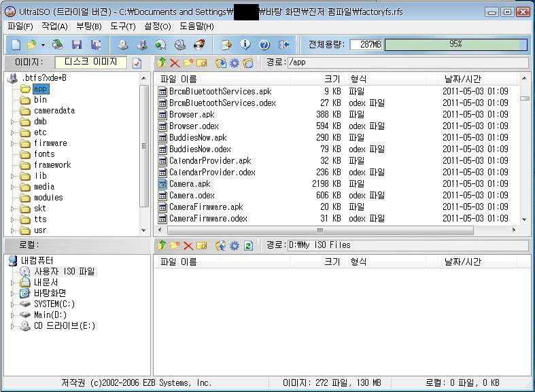The image size is (535, 392).
Task: Click the Help question mark icon
Action: pyautogui.click(x=264, y=45)
